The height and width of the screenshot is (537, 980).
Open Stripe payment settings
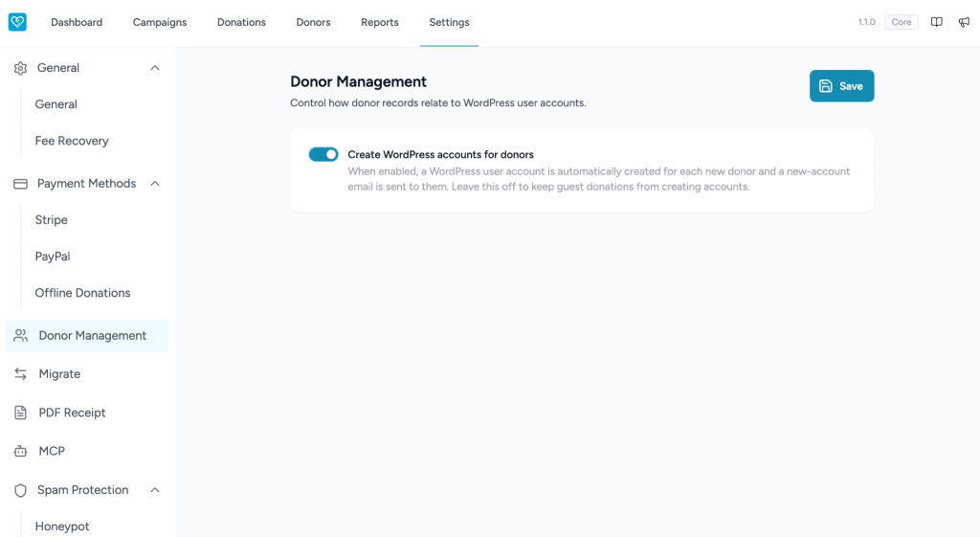pos(52,220)
